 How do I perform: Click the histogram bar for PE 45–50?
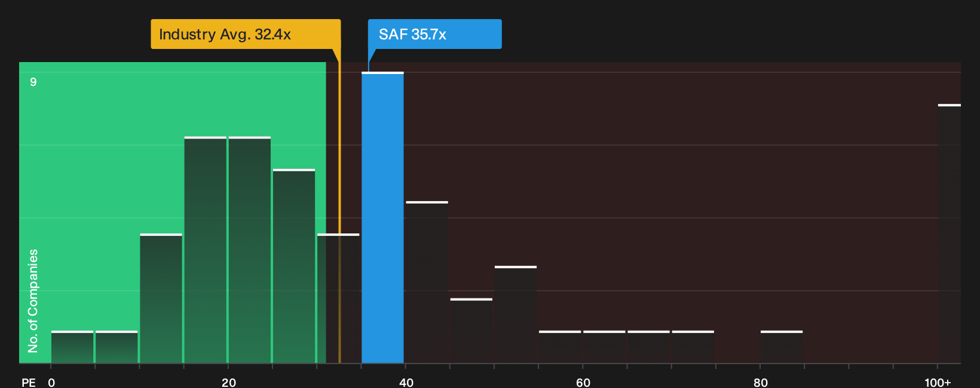(x=471, y=331)
